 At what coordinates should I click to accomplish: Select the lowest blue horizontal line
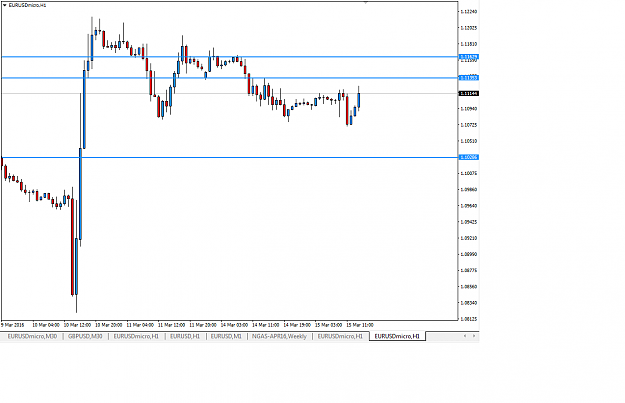pos(230,157)
